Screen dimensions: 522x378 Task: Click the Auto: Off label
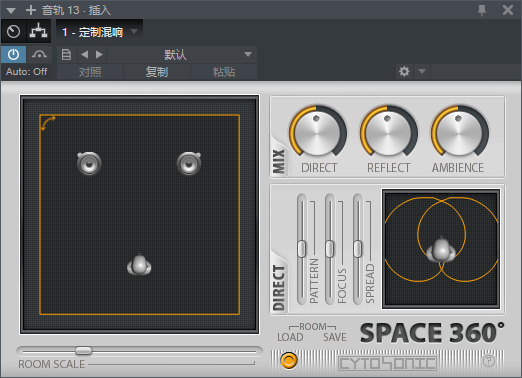tap(27, 72)
